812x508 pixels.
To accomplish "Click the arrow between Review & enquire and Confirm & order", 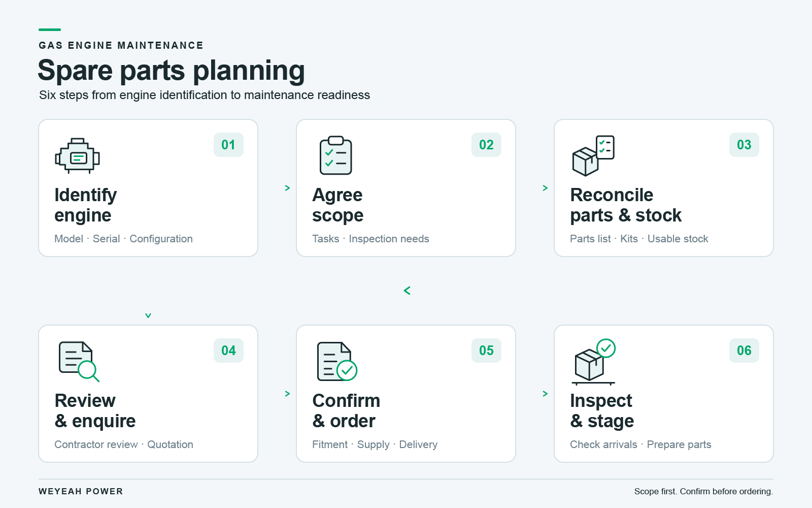I will pos(287,394).
